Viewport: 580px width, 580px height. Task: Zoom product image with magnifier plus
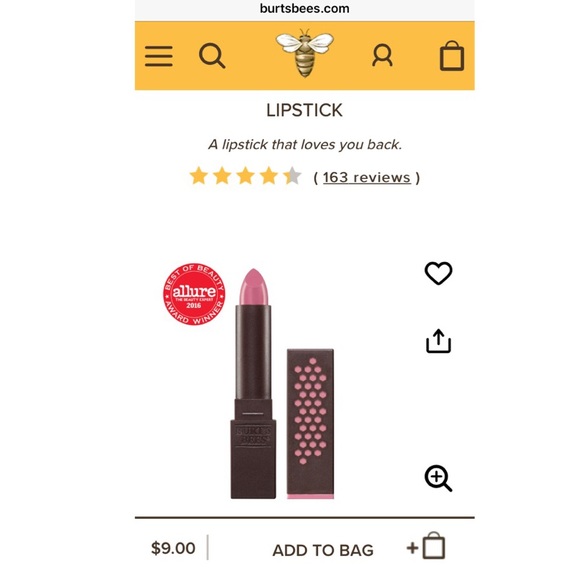pos(438,478)
